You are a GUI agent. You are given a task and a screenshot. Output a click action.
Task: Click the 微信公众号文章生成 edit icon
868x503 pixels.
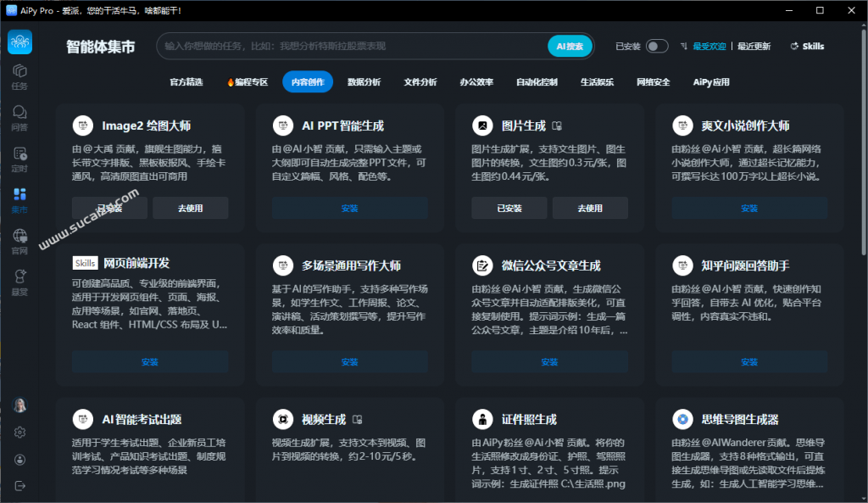pyautogui.click(x=482, y=265)
